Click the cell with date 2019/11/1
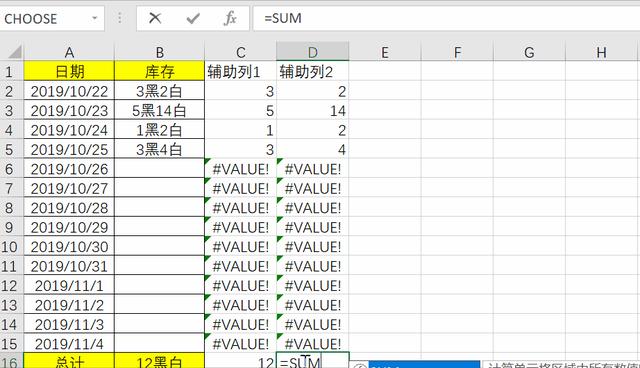The width and height of the screenshot is (640, 368). [69, 286]
